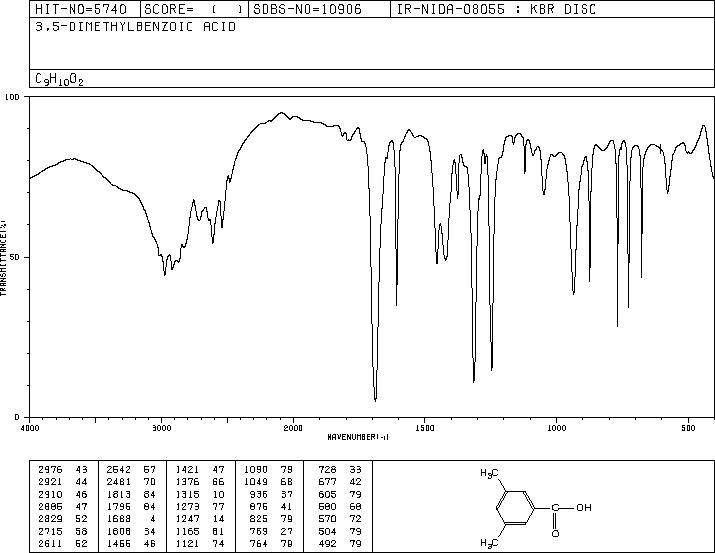
Task: Click the IR-NIDA-08055 : KBR DISC label
Action: (x=496, y=9)
